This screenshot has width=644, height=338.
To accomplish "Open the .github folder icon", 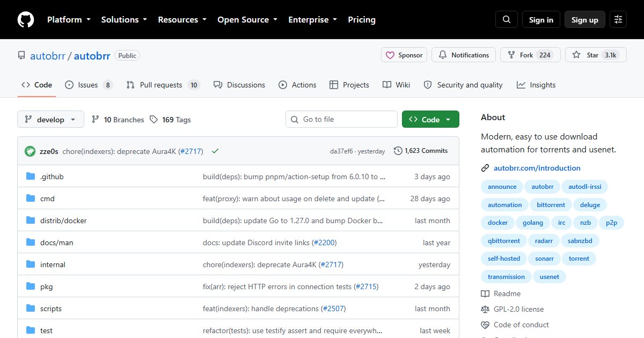I will coord(31,177).
